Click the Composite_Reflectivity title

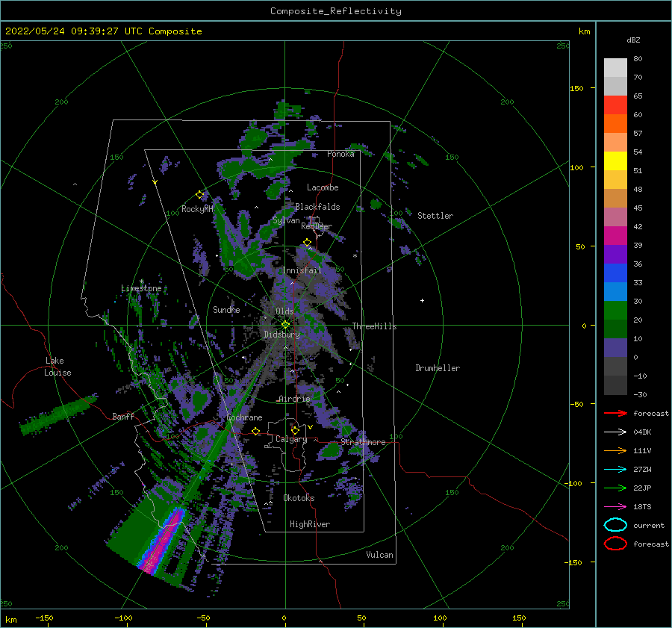coord(336,11)
